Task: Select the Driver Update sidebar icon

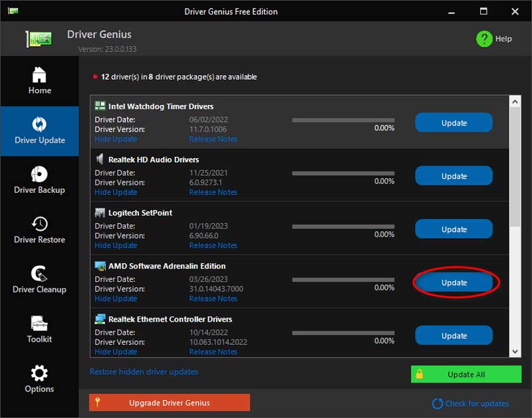Action: pyautogui.click(x=39, y=124)
